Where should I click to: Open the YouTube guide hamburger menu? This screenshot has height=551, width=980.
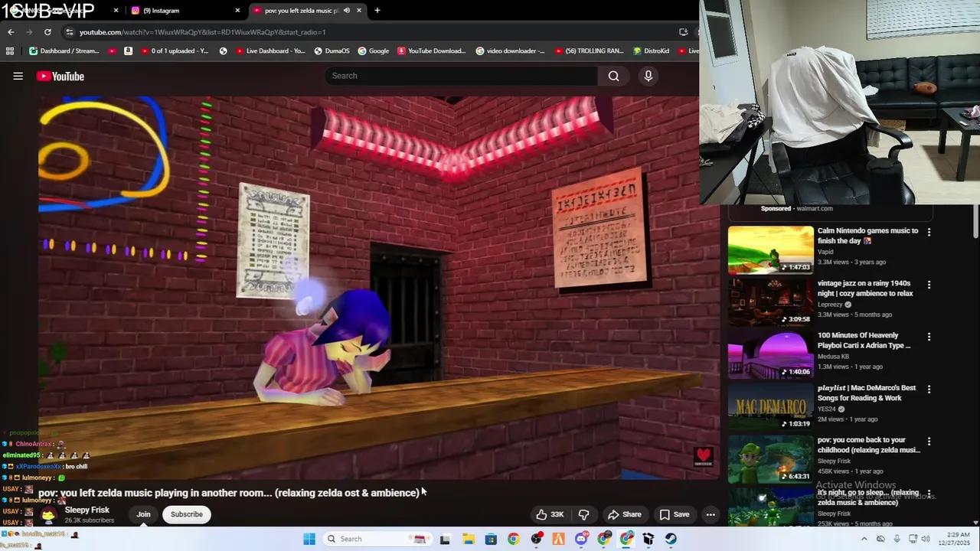point(18,76)
